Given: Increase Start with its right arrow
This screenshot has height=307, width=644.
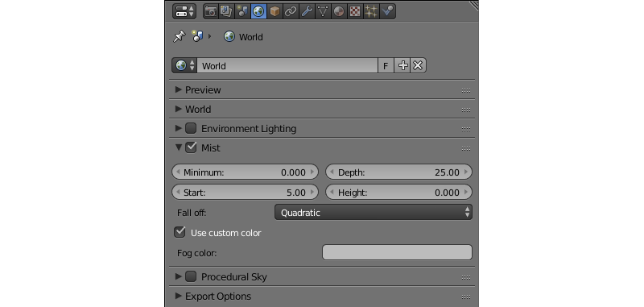Looking at the screenshot, I should [312, 192].
